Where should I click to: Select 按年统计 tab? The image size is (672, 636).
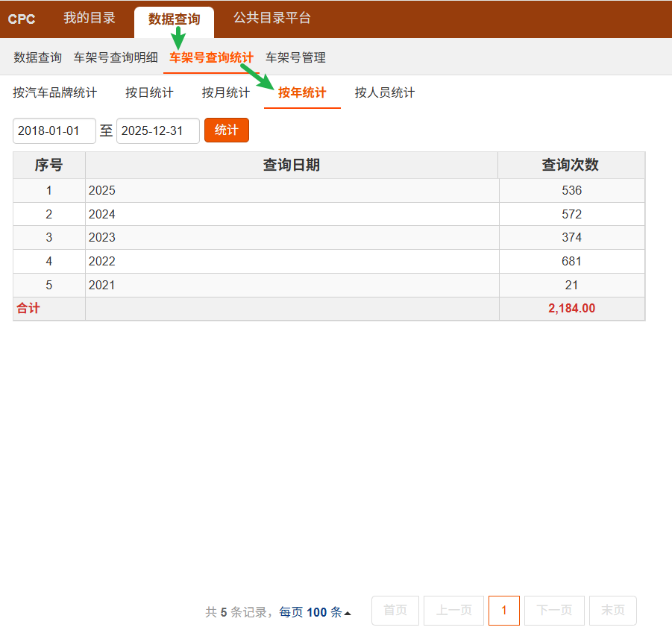(302, 92)
